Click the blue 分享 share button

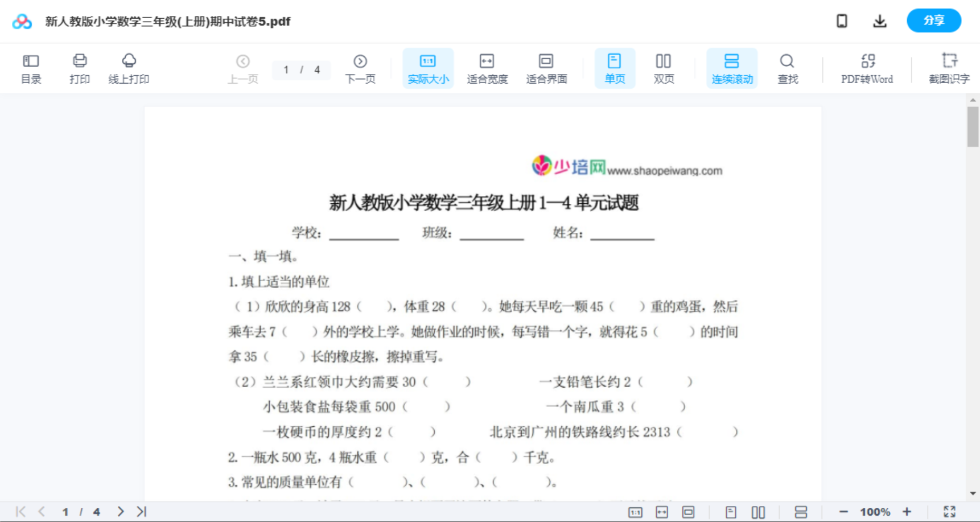click(933, 20)
